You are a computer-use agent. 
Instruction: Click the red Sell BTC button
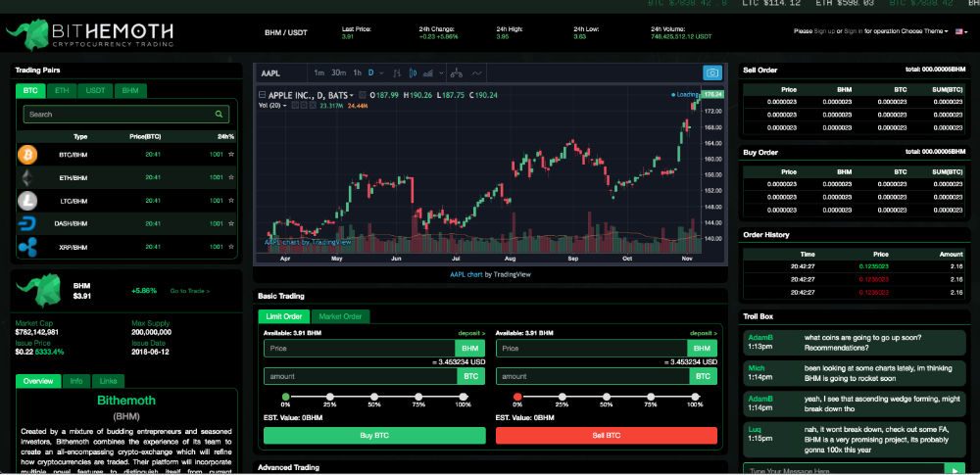(x=607, y=436)
